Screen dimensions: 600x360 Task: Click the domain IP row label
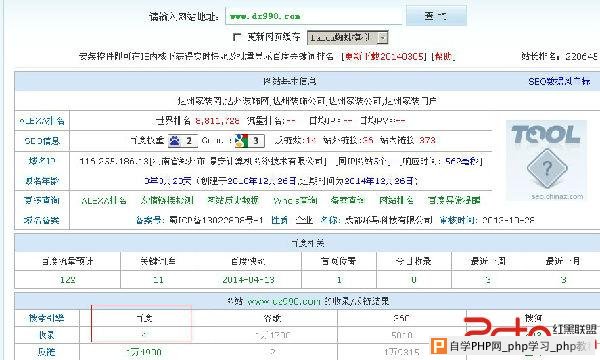point(42,161)
